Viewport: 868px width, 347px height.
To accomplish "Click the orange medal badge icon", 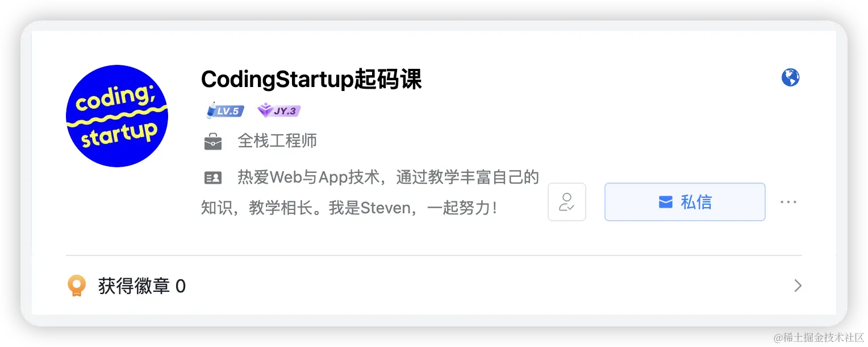I will pos(77,286).
